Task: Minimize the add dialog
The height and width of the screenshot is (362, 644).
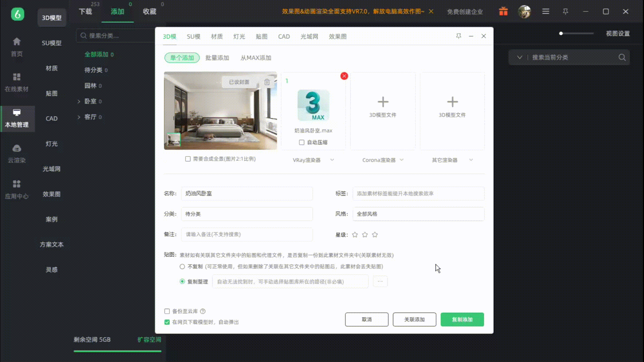Action: [x=471, y=36]
